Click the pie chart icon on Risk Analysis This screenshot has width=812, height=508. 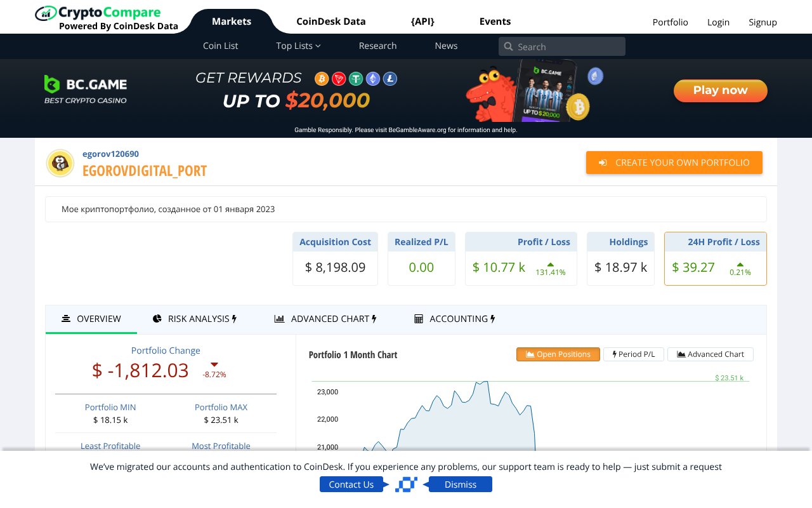point(157,318)
